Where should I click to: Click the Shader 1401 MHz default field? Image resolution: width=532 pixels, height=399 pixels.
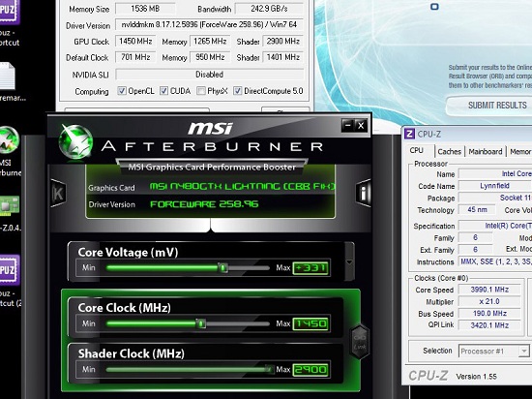[282, 57]
